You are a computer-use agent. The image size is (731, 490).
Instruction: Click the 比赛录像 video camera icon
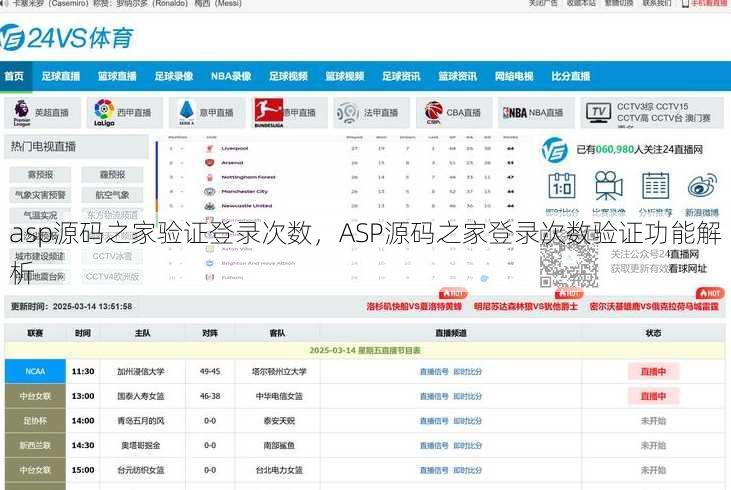coord(608,186)
